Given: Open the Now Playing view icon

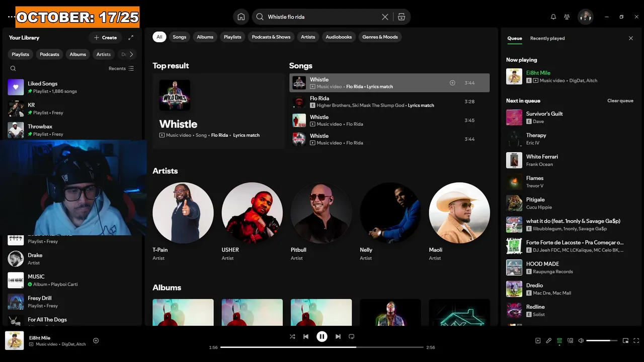Looking at the screenshot, I should (538, 340).
